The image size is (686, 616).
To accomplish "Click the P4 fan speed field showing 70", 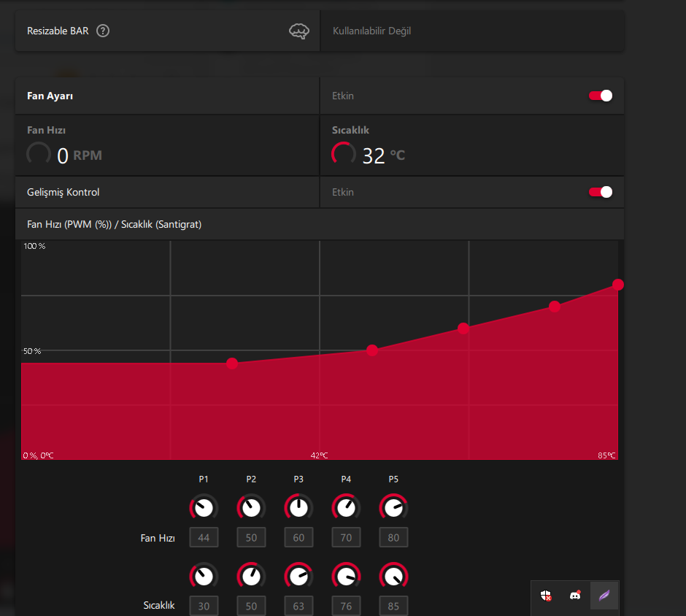I will click(x=346, y=538).
